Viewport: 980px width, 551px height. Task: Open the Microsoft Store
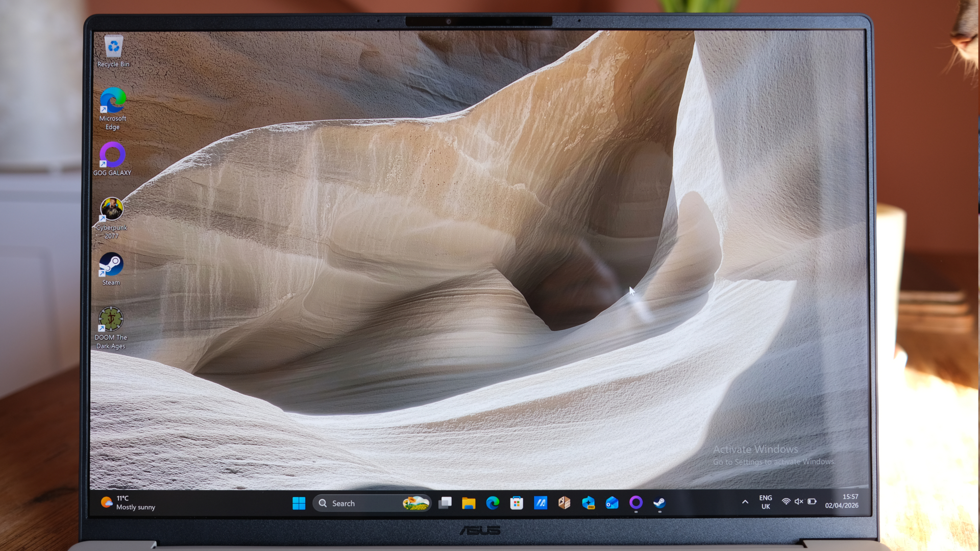[x=517, y=503]
